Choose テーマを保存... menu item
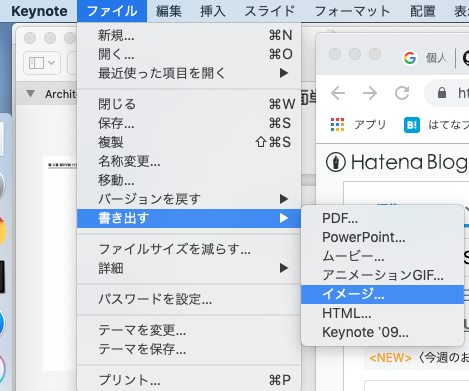The height and width of the screenshot is (391, 469). pyautogui.click(x=189, y=349)
